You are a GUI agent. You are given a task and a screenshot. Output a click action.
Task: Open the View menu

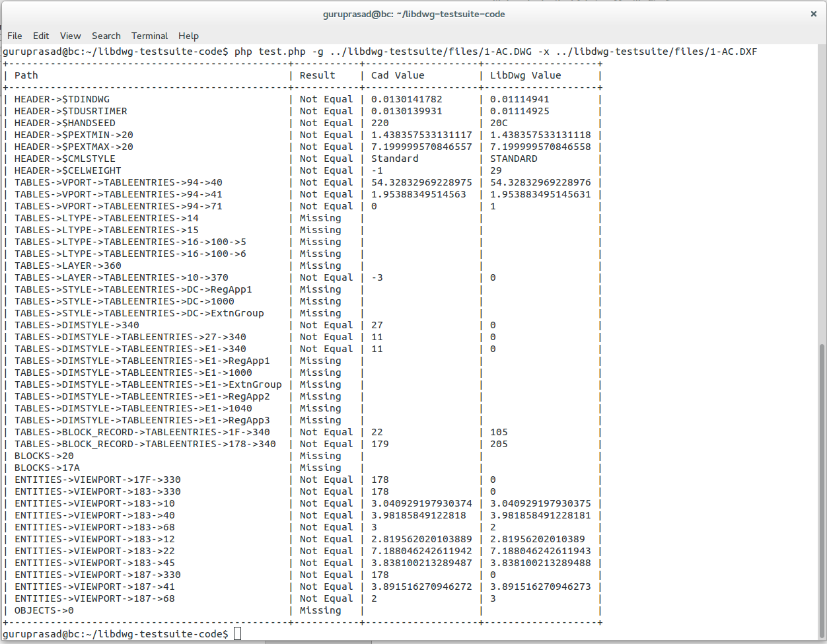coord(70,36)
